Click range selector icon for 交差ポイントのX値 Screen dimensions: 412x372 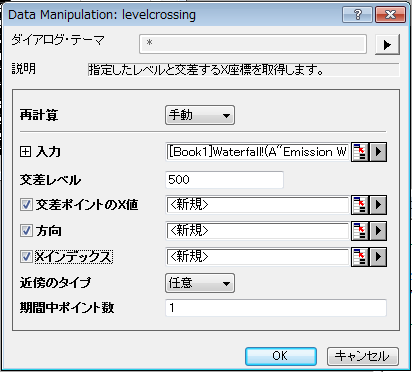coord(360,204)
